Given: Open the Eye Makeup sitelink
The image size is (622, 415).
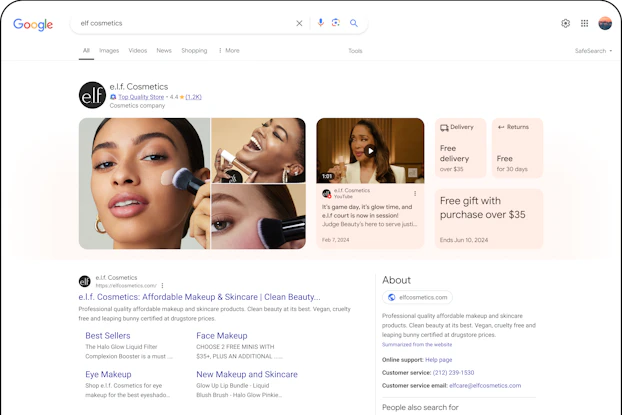Looking at the screenshot, I should tap(108, 374).
